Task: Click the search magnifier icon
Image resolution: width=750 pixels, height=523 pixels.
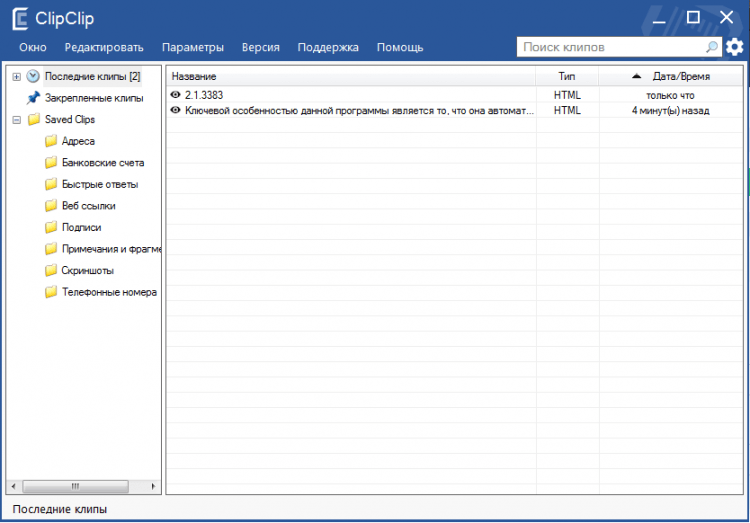Action: coord(712,47)
